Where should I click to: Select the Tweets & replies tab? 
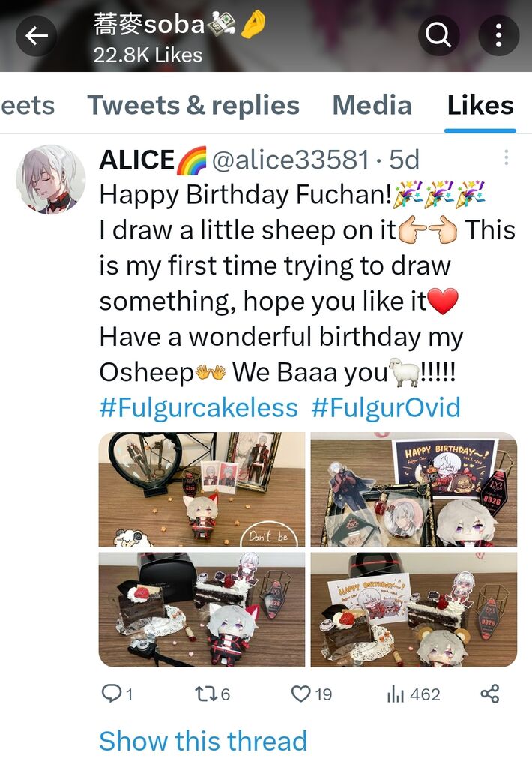click(193, 105)
